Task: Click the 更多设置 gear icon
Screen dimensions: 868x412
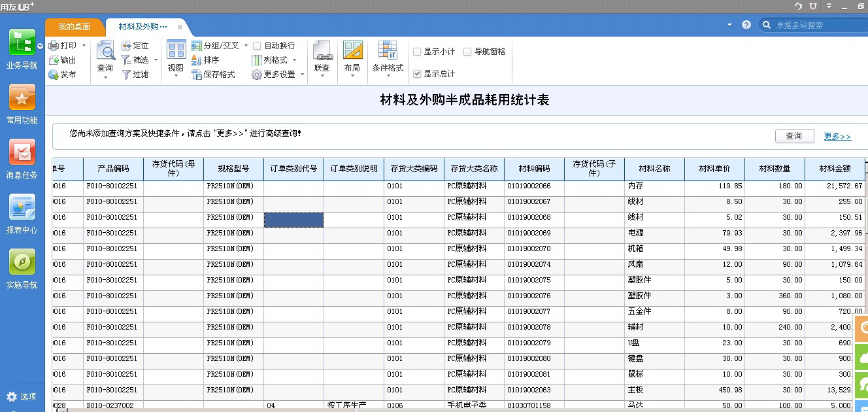Action: pos(257,75)
